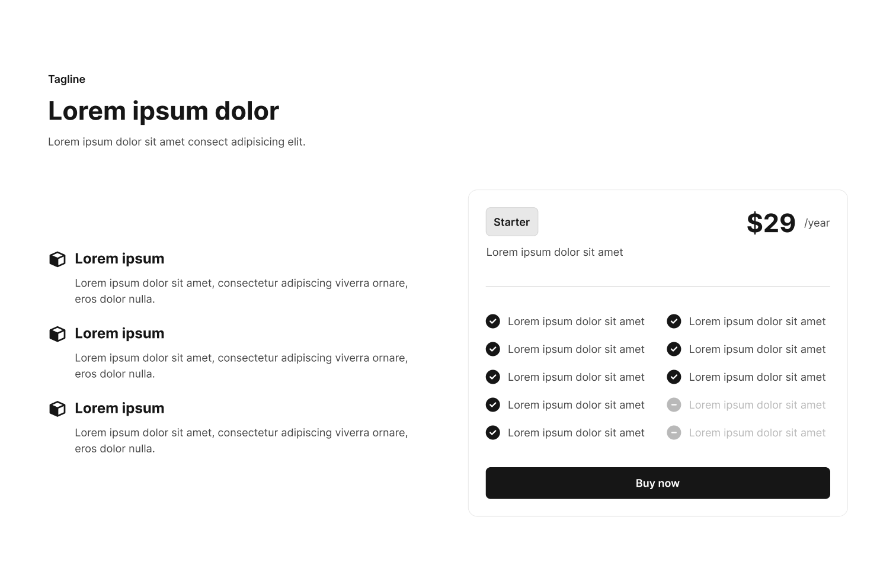
Task: Click the bottom gray minus icon in right column
Action: point(674,433)
